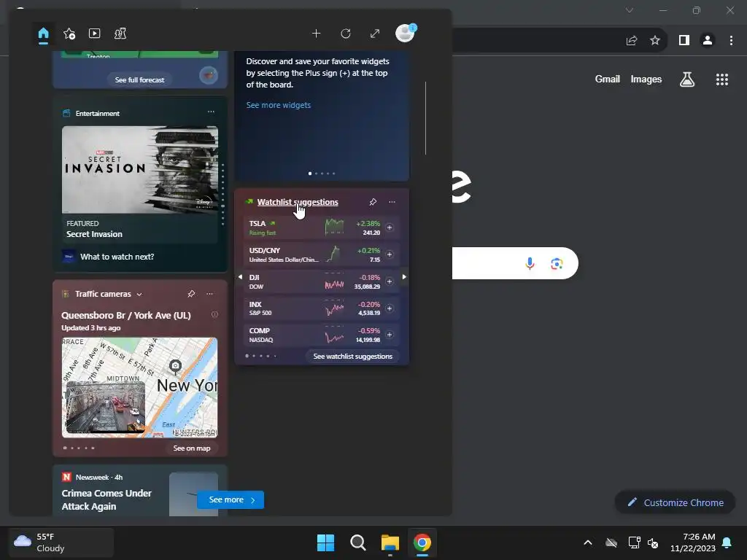Open taskbar weather widget 55°F Cloudy
The height and width of the screenshot is (560, 747).
tap(61, 542)
